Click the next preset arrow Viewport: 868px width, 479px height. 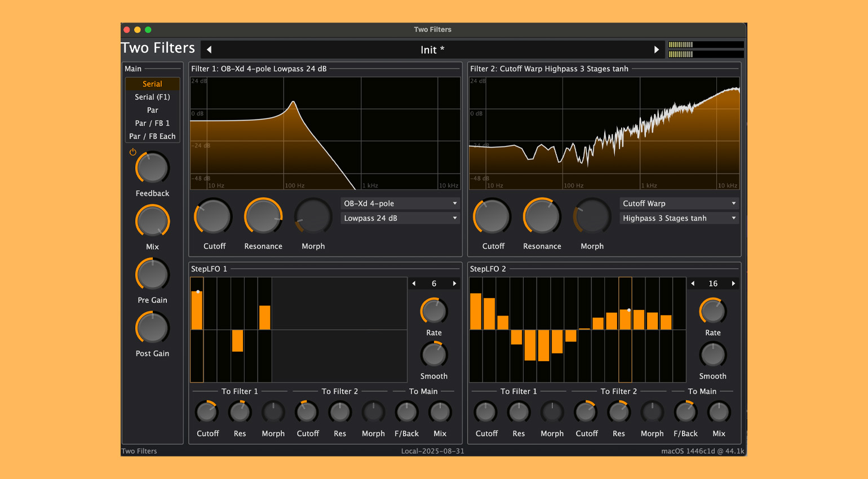[656, 50]
